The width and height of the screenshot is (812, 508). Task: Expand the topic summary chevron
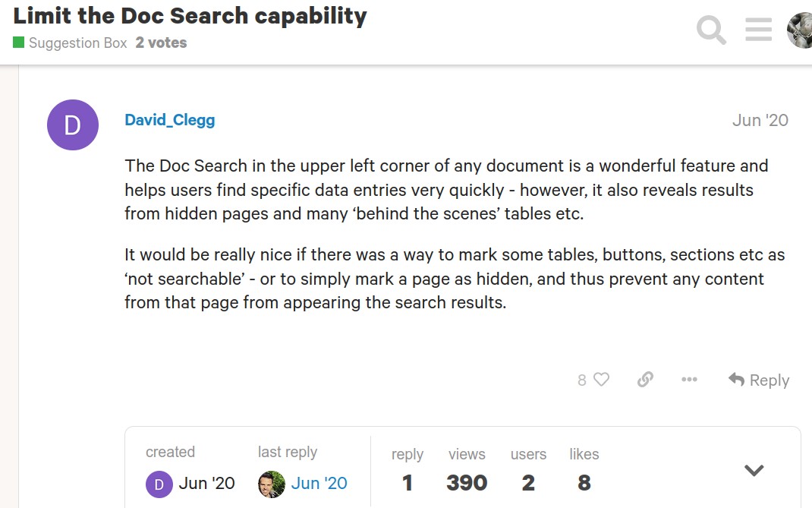click(x=754, y=471)
